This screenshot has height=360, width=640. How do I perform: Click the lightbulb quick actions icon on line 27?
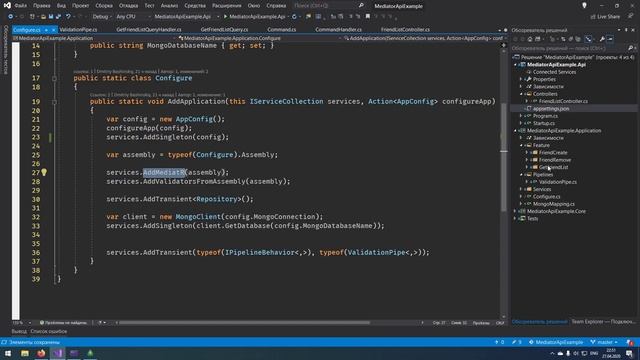(44, 172)
